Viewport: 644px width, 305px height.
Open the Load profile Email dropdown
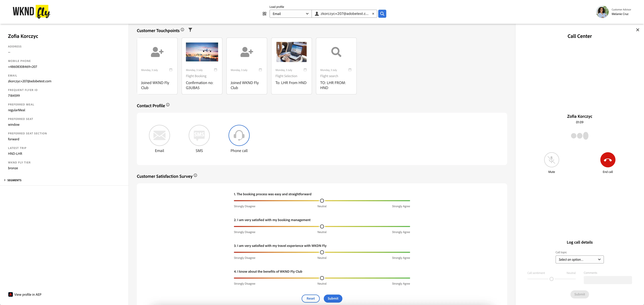tap(291, 14)
